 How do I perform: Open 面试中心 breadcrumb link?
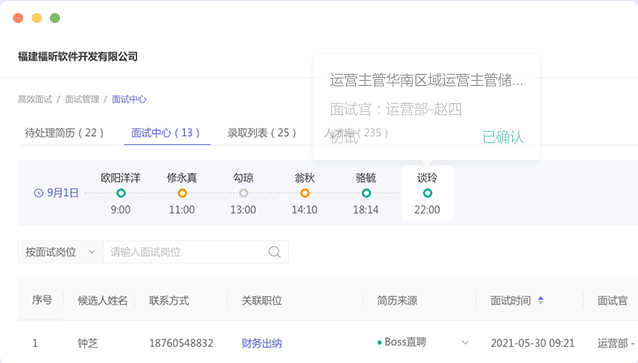click(x=129, y=99)
